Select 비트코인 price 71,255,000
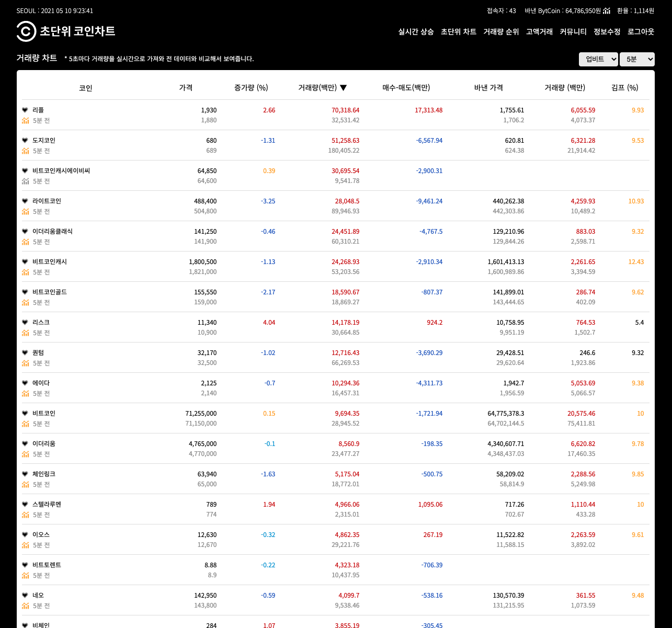672x628 pixels. coord(201,414)
